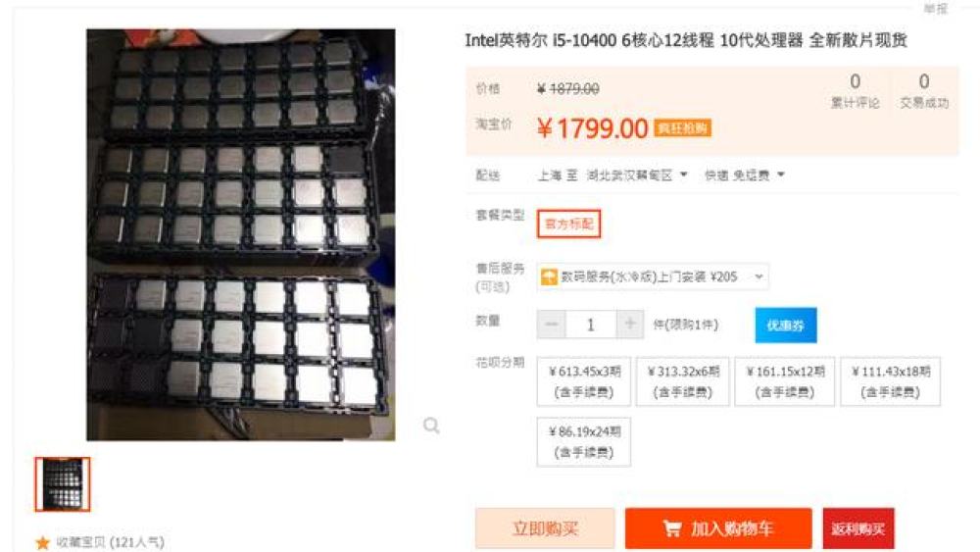Choose the ¥613.45x3期 installment plan
The width and height of the screenshot is (980, 552).
pyautogui.click(x=584, y=381)
